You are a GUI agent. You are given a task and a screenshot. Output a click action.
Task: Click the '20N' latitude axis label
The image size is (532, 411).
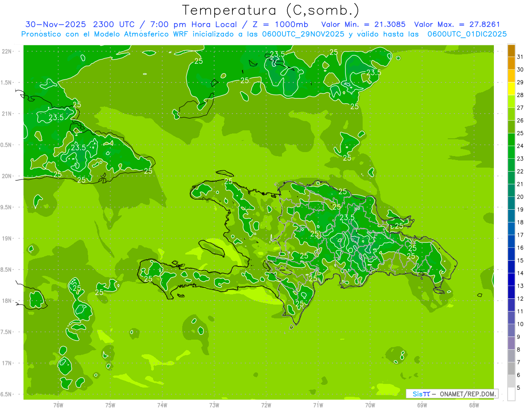tap(7, 176)
